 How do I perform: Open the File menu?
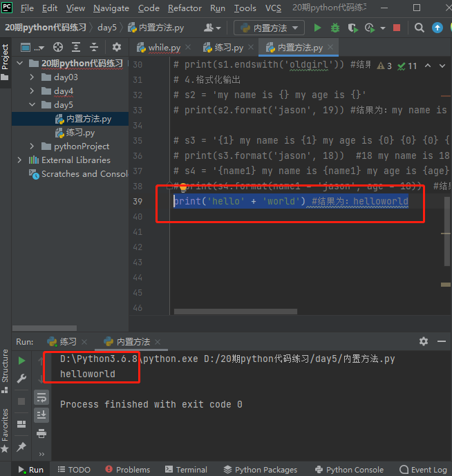pos(27,8)
